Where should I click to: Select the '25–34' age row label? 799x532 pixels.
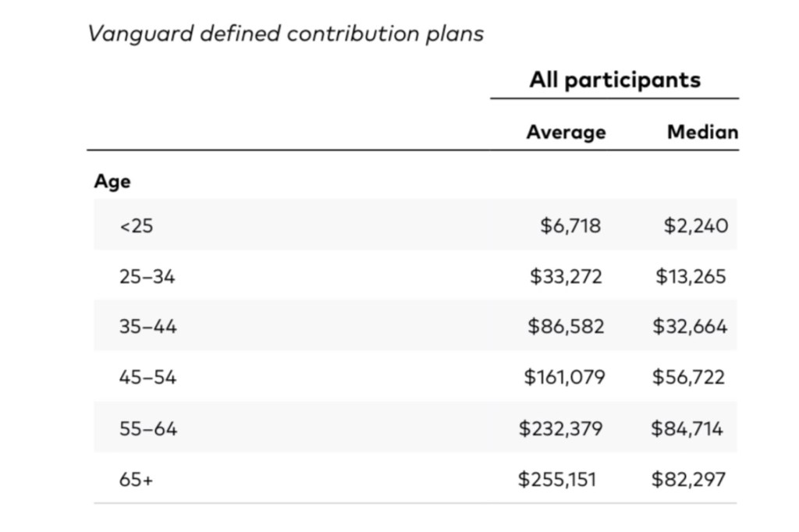(x=147, y=277)
